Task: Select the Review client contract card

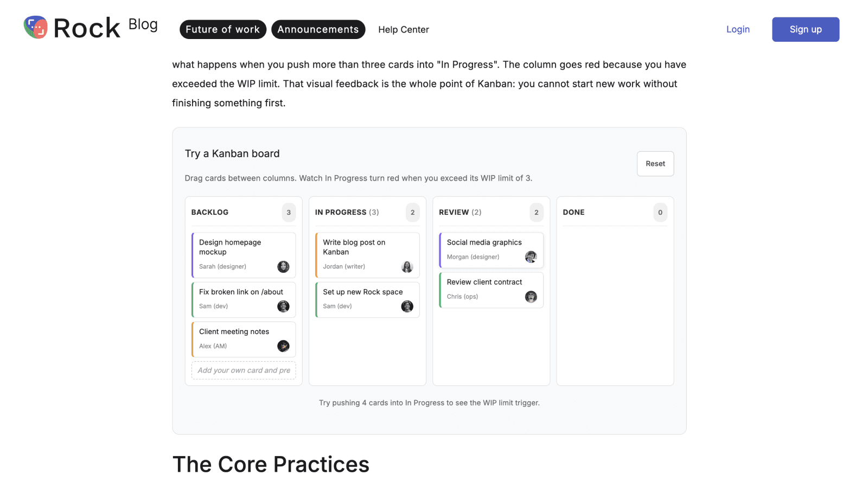Action: [x=491, y=290]
